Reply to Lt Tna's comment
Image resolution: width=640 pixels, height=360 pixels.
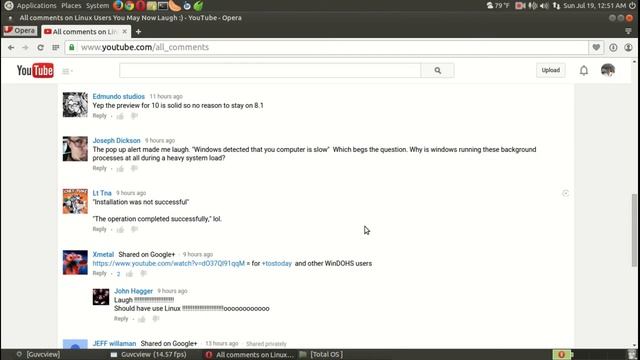pyautogui.click(x=99, y=229)
